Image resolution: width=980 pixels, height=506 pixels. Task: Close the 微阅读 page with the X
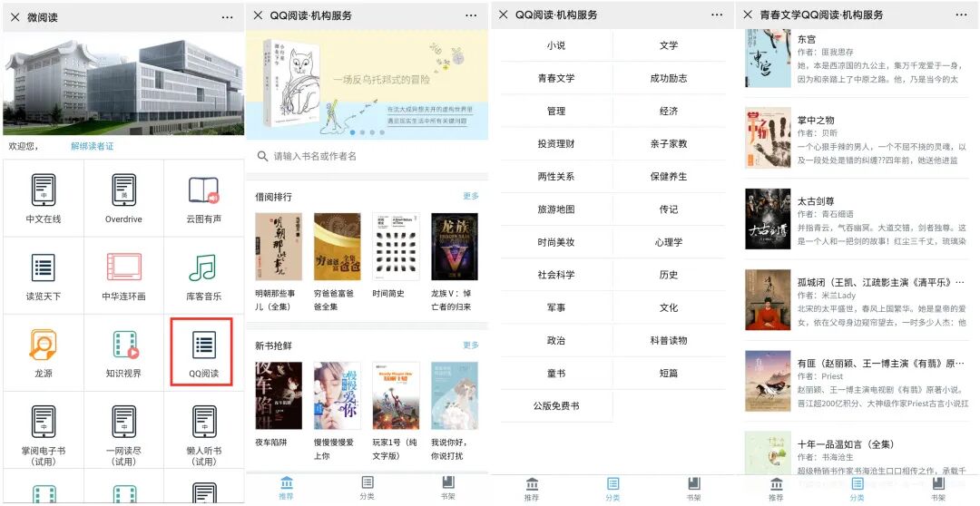15,17
